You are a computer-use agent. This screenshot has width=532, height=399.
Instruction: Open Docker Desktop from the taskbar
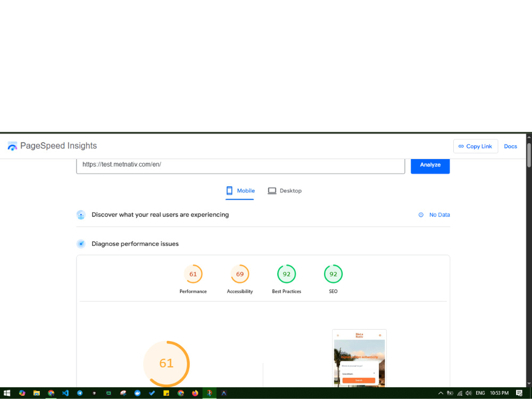point(137,393)
